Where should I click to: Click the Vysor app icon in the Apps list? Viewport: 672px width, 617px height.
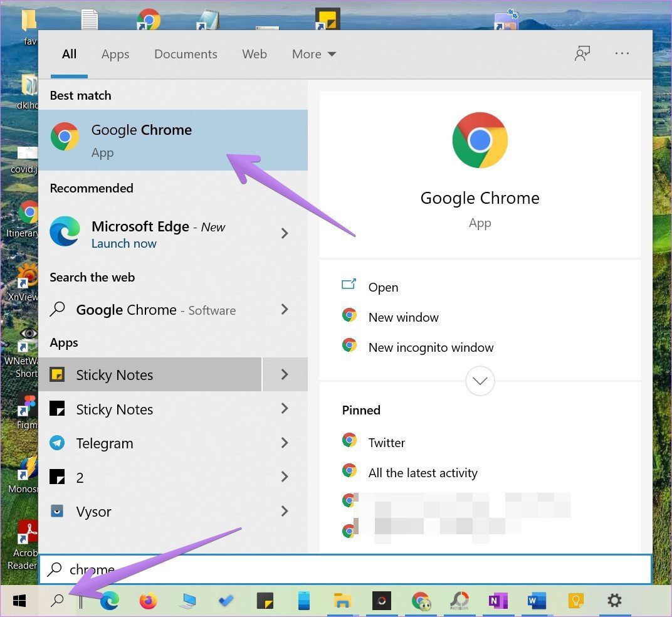[57, 511]
